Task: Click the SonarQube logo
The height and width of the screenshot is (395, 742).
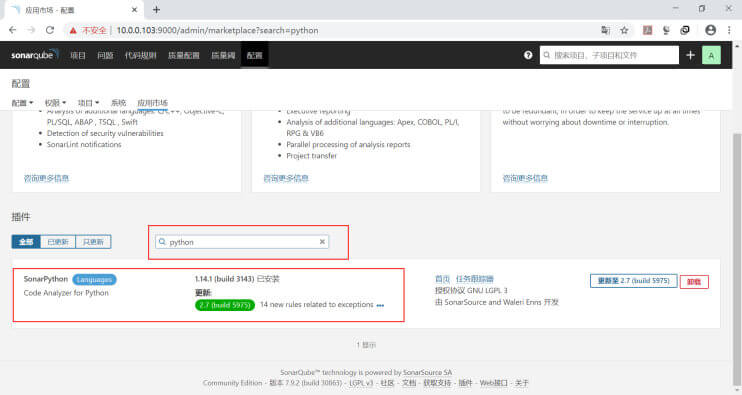Action: (35, 55)
